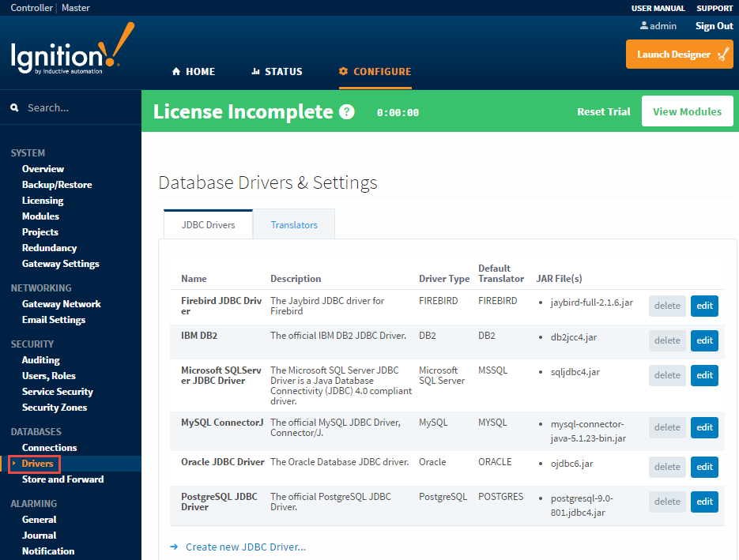Delete the MySQL ConnectorJ driver
This screenshot has height=560, width=739.
click(667, 427)
